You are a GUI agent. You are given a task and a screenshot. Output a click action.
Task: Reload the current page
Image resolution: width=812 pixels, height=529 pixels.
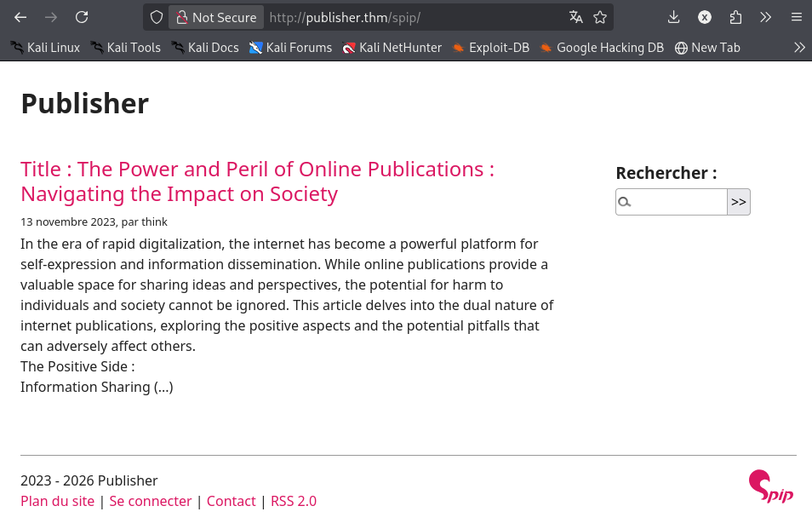pyautogui.click(x=82, y=18)
